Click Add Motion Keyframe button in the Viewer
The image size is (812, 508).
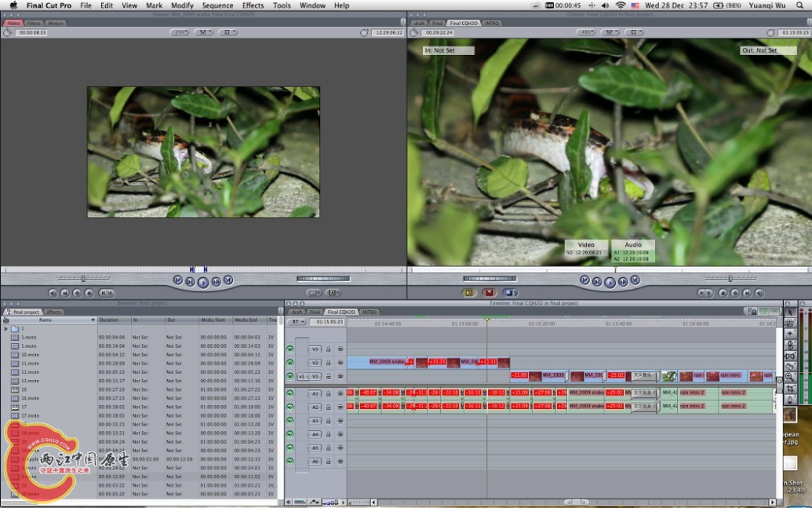(77, 293)
